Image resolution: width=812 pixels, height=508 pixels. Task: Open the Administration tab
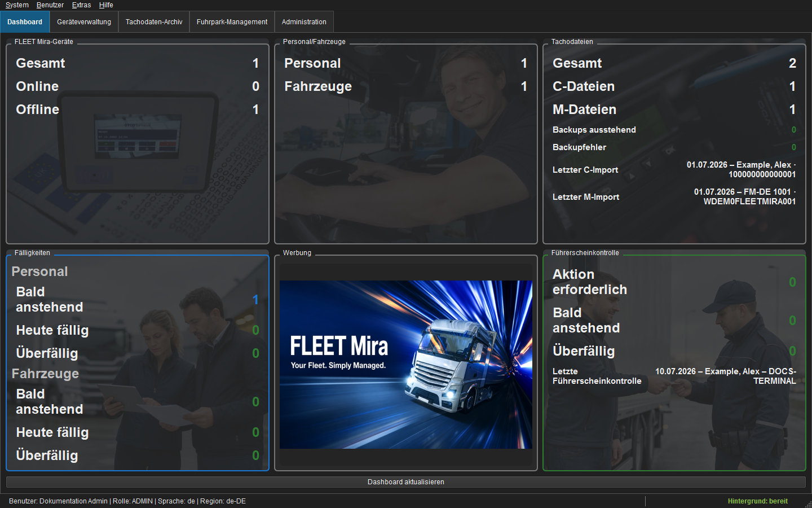click(304, 22)
